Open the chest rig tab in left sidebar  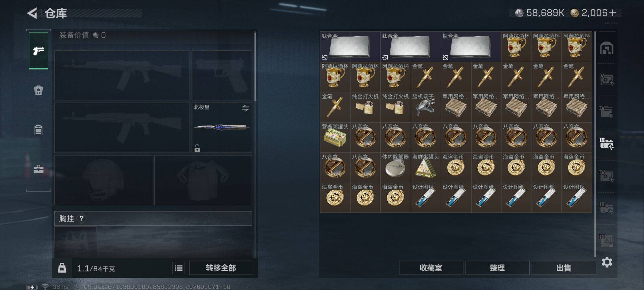(x=39, y=130)
